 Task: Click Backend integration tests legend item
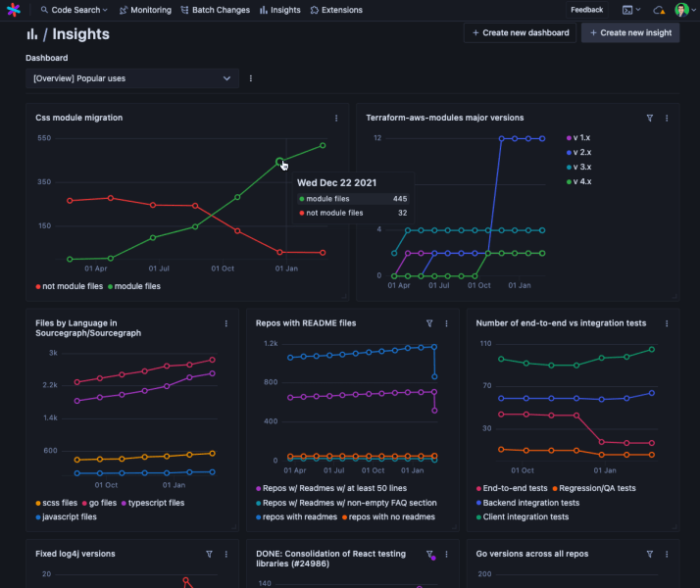click(x=527, y=503)
